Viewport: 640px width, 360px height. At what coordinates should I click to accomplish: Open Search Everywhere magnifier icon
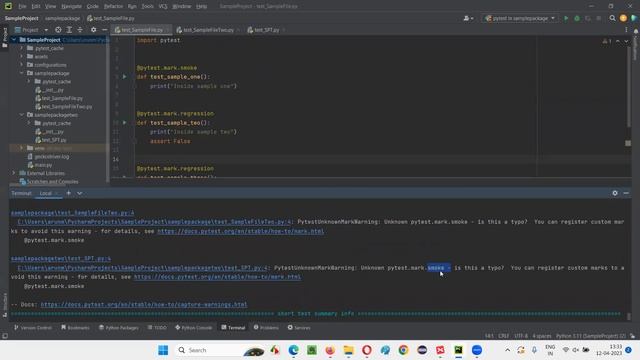coord(612,18)
